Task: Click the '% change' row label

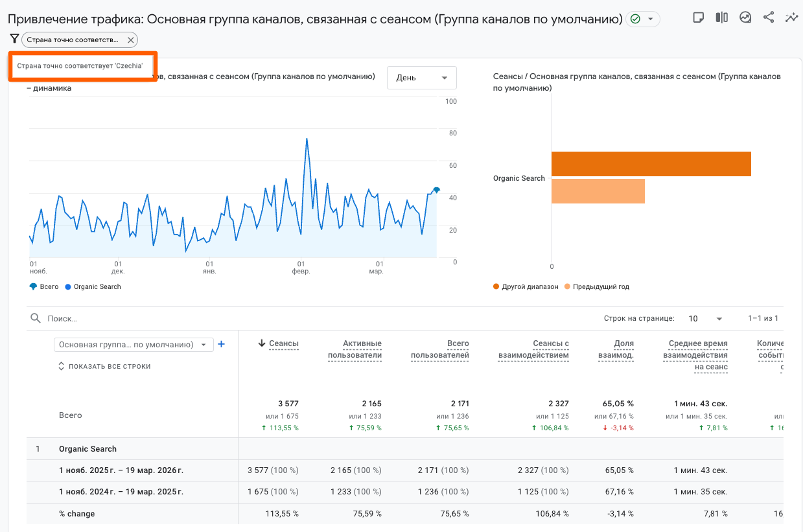Action: point(76,514)
